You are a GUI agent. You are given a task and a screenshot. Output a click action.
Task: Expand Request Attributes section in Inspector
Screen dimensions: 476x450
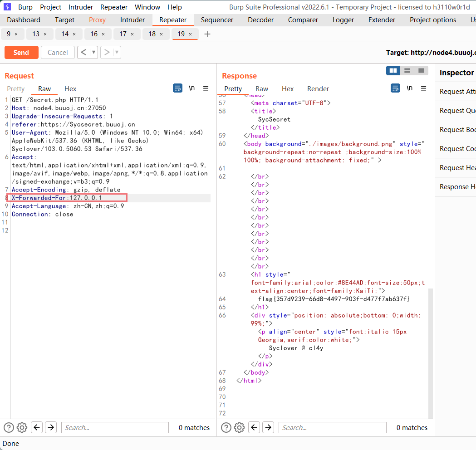457,92
